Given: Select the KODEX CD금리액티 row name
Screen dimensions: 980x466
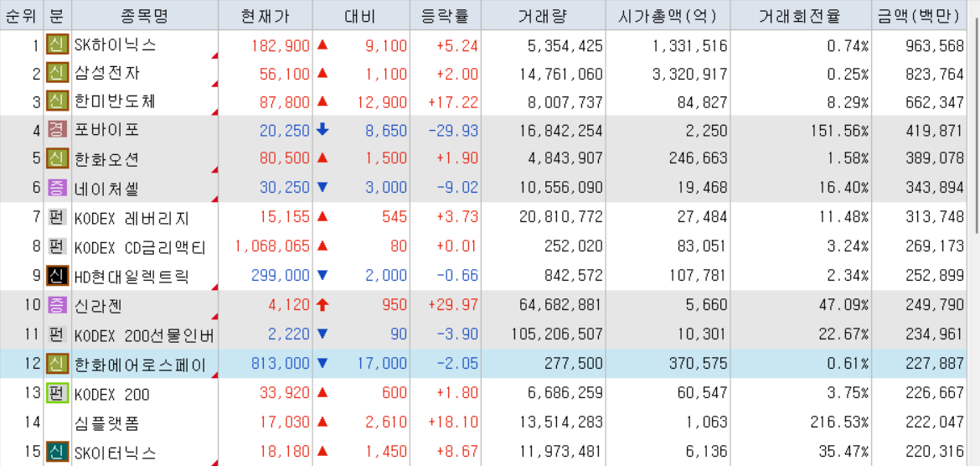Looking at the screenshot, I should click(141, 247).
